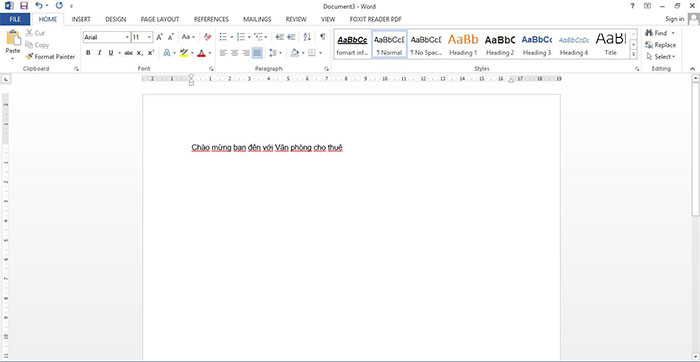
Task: Apply superscript formatting
Action: pyautogui.click(x=151, y=53)
